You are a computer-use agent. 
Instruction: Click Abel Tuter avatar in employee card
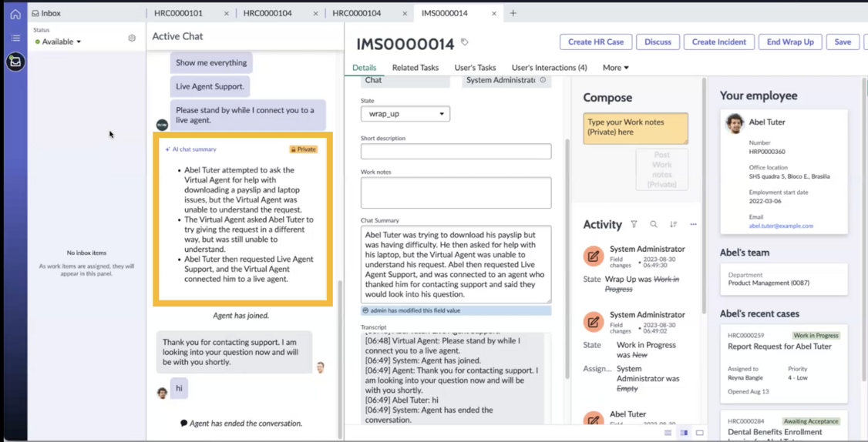735,123
